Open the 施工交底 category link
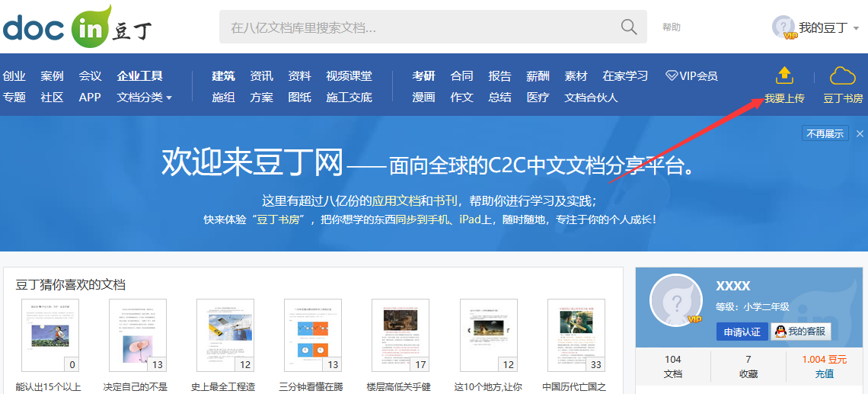 [349, 98]
